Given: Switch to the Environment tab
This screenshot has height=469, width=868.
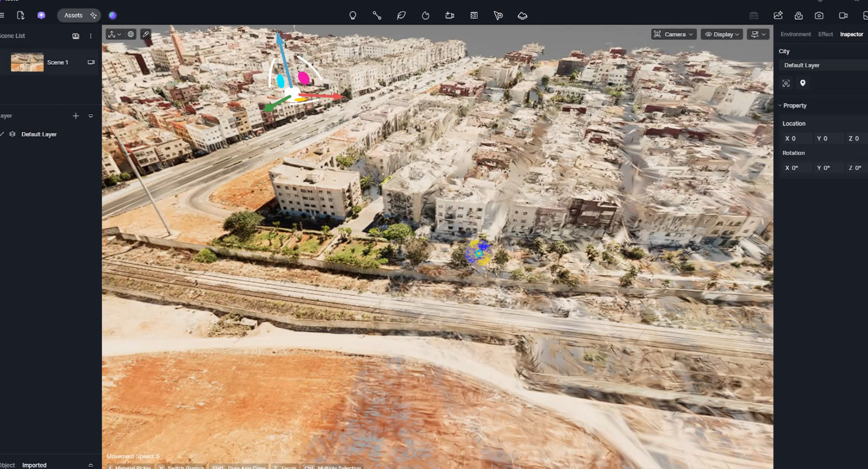Looking at the screenshot, I should (x=795, y=34).
